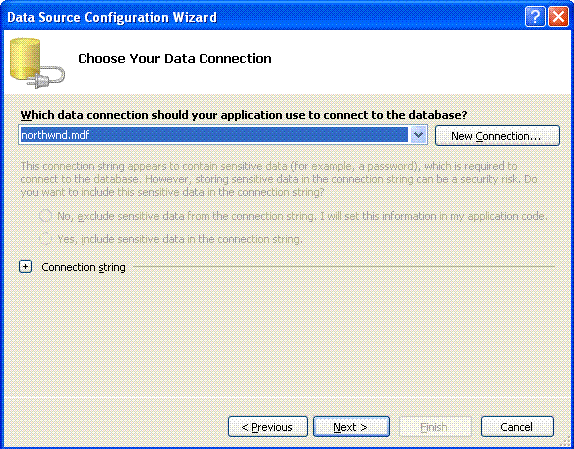Click the New Connection button
574x449 pixels.
coord(497,136)
